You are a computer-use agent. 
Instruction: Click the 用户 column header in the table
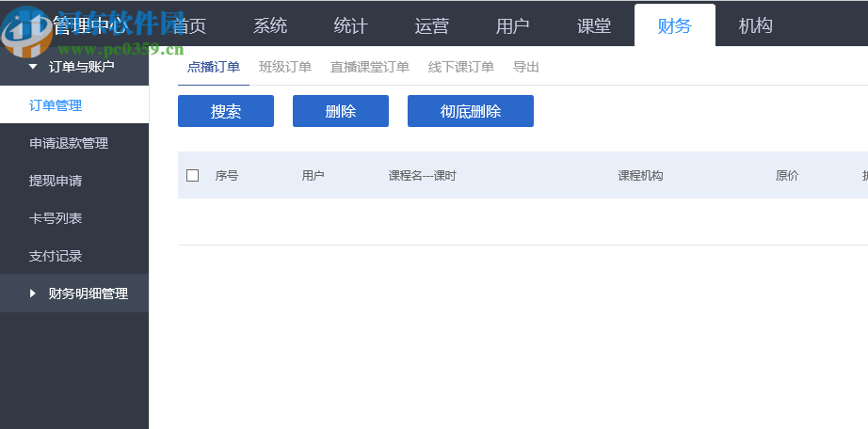pos(313,176)
